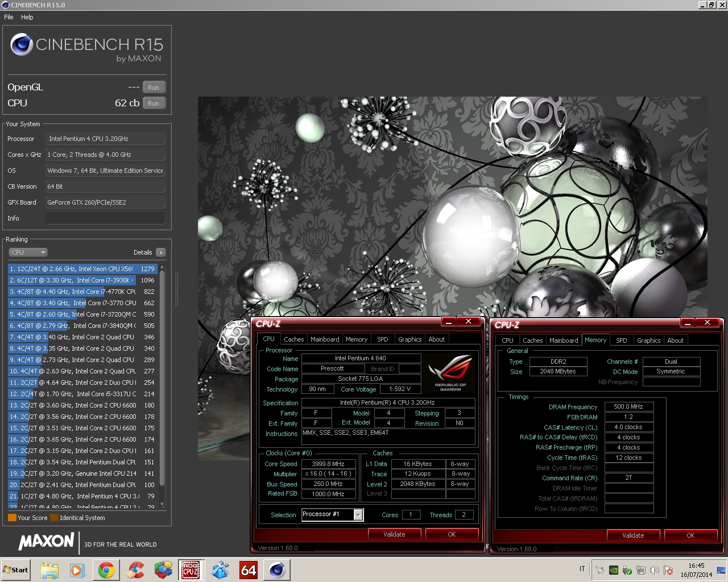Select Caches tab in left CPU-Z window
The width and height of the screenshot is (728, 582).
294,339
